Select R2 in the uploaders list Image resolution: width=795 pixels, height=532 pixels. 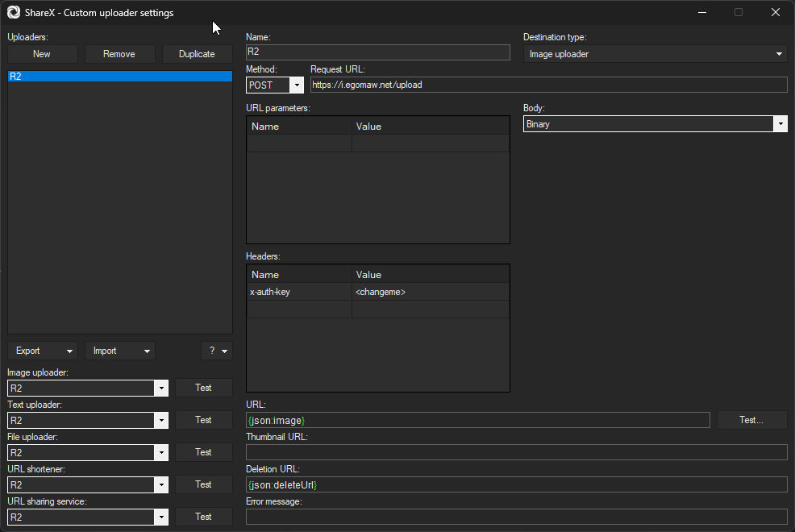click(x=120, y=76)
